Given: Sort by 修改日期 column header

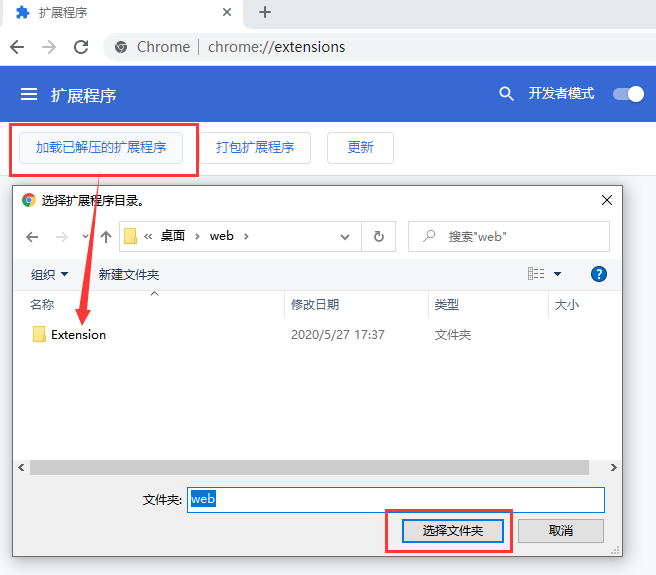Looking at the screenshot, I should 315,304.
